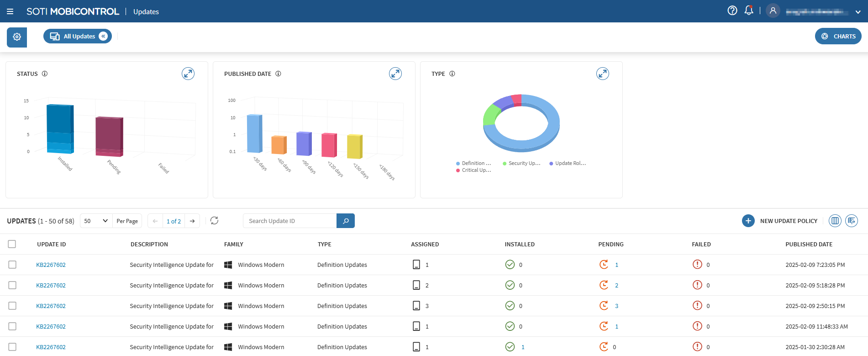Click the search magnifier button
Image resolution: width=868 pixels, height=356 pixels.
tap(346, 221)
